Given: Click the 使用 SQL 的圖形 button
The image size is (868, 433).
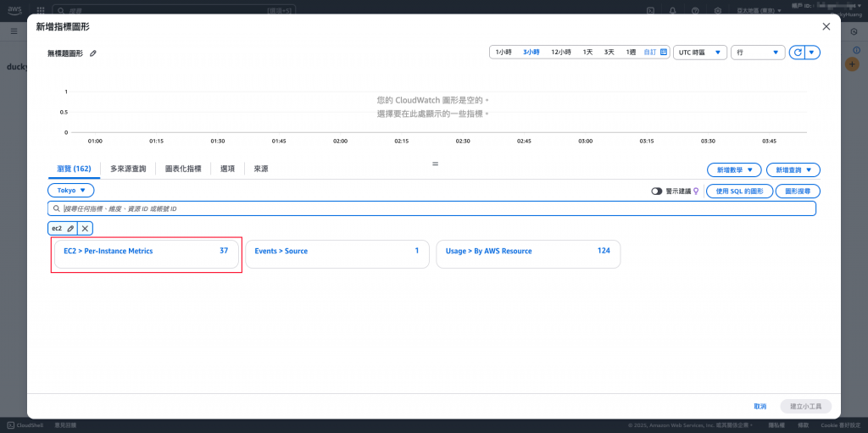Looking at the screenshot, I should click(739, 191).
